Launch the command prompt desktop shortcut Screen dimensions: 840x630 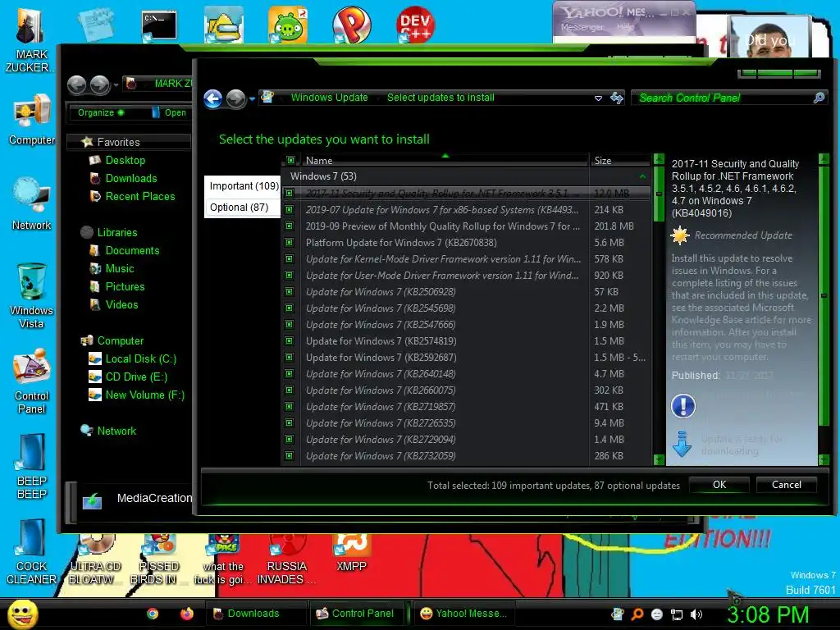158,25
